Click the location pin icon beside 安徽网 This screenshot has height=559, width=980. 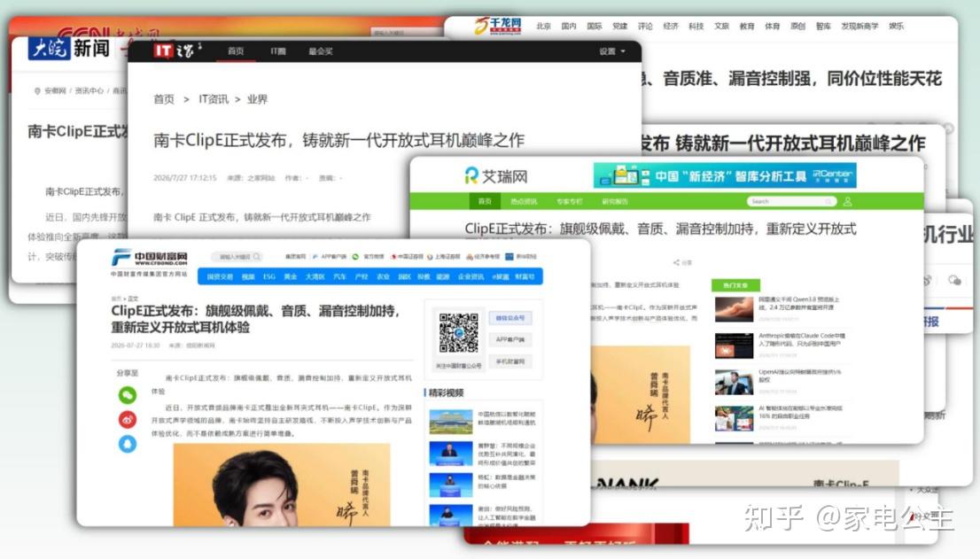pos(37,91)
